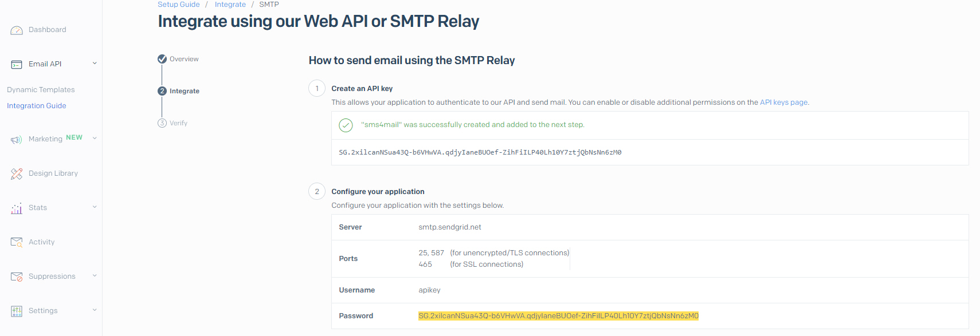Screen dimensions: 980x336
Task: Select the Integrate step 2 marker
Action: [162, 91]
